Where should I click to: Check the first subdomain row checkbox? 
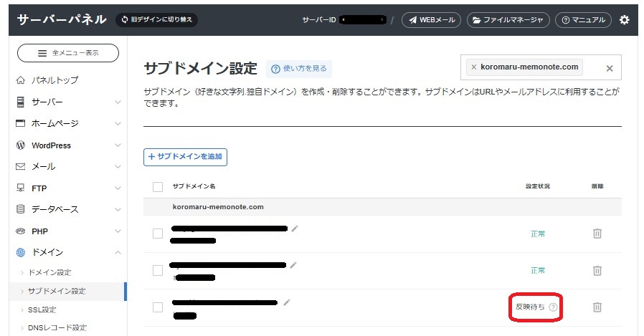158,234
